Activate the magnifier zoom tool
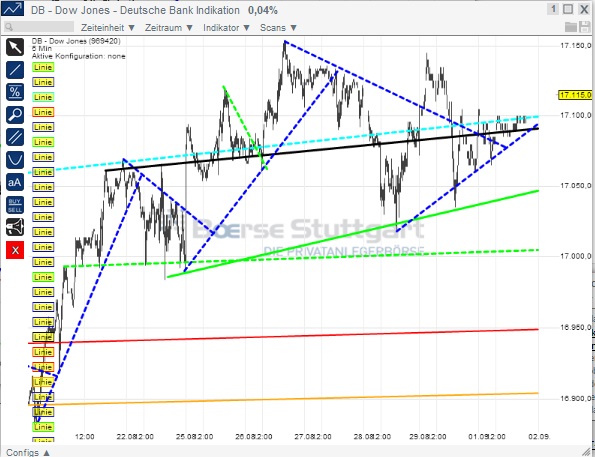The height and width of the screenshot is (457, 595). click(15, 115)
